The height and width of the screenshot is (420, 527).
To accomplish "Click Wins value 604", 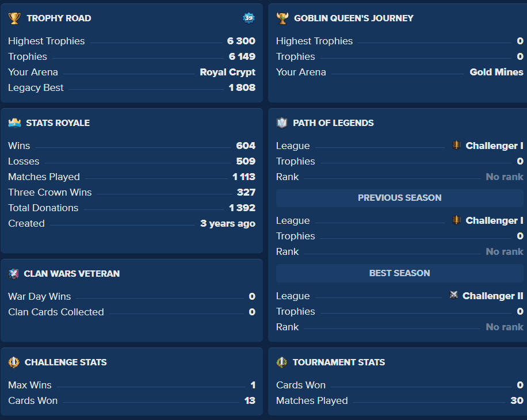I will pyautogui.click(x=246, y=146).
